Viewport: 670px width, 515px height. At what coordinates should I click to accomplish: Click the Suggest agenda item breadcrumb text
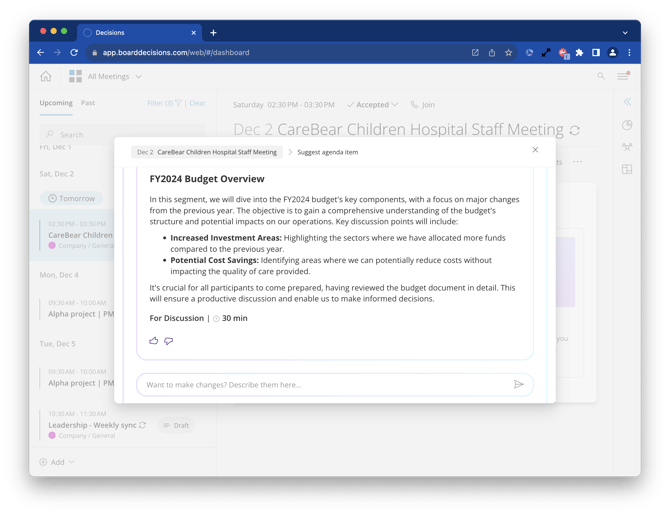tap(328, 152)
